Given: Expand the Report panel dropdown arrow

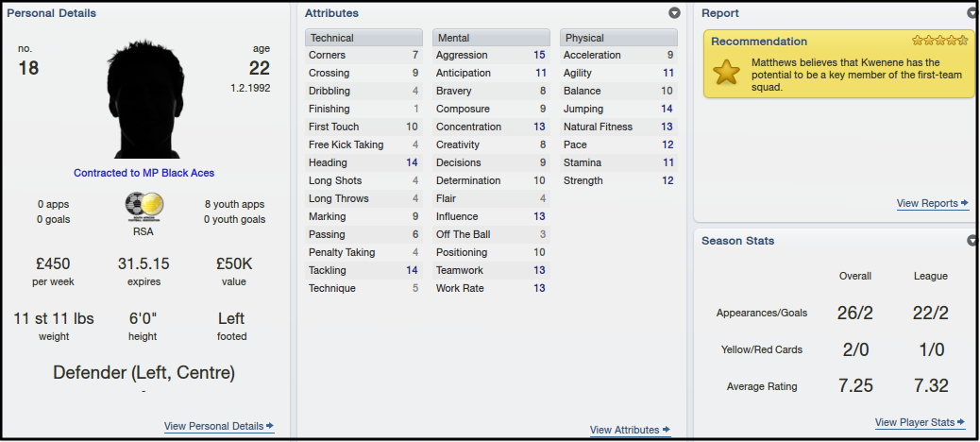Looking at the screenshot, I should coord(972,13).
